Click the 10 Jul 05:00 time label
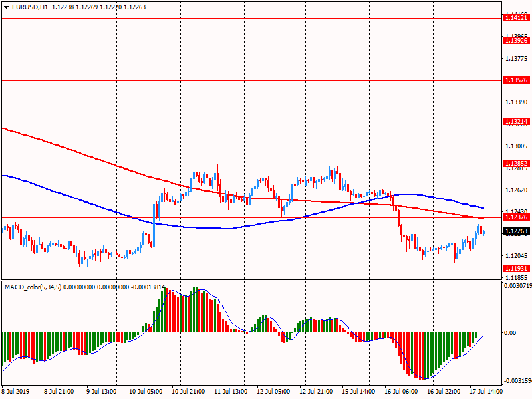Viewport: 532px width, 399px height. [x=146, y=391]
